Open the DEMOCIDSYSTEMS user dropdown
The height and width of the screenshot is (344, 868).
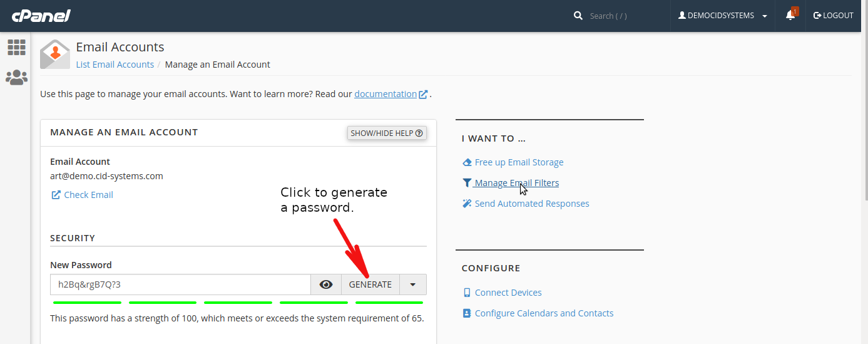click(x=723, y=16)
